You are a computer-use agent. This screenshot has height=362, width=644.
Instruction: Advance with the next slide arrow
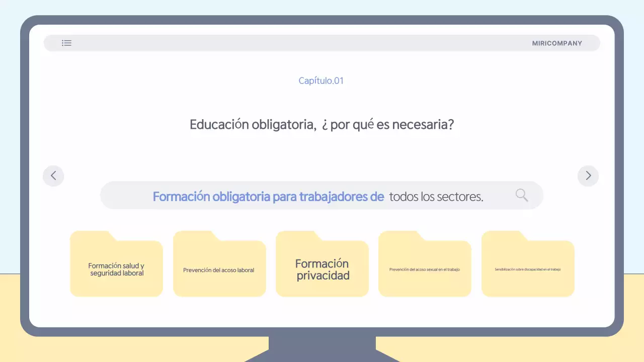coord(588,176)
